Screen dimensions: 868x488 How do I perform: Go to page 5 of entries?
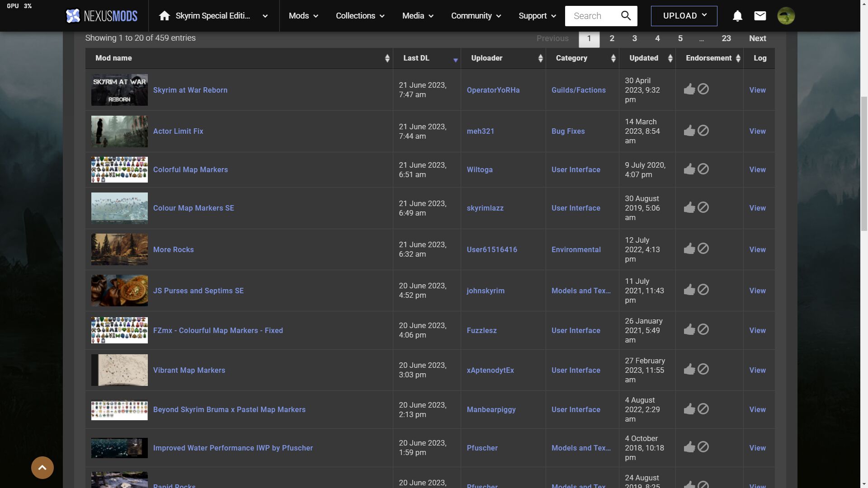click(x=680, y=39)
